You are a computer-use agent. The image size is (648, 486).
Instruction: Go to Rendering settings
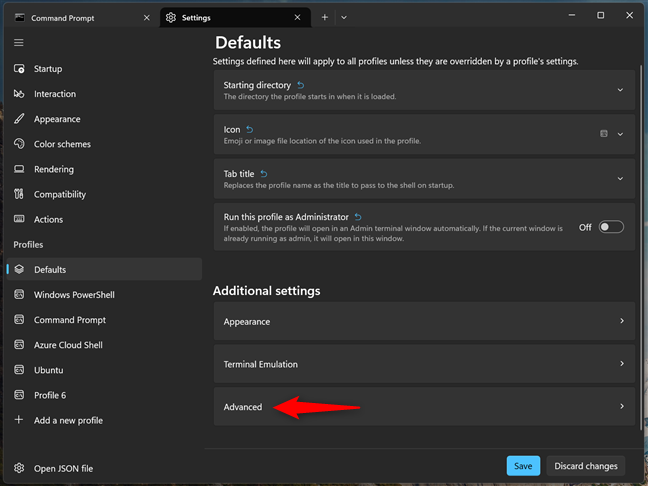click(x=104, y=169)
